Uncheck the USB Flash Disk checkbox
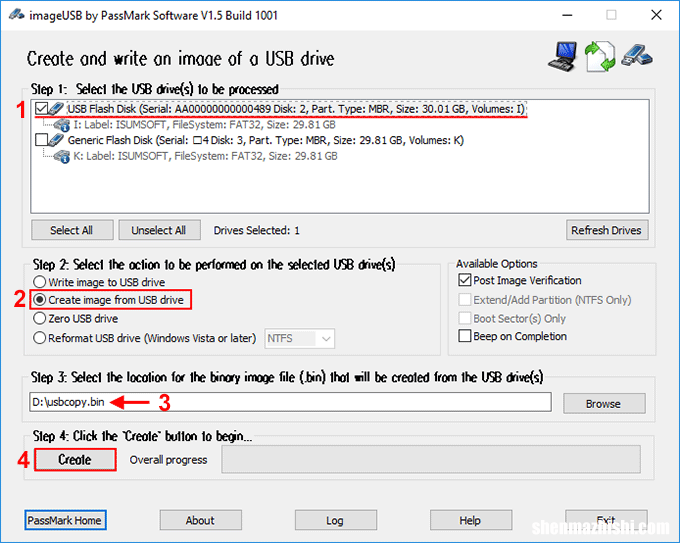Screen dimensions: 680x543 coord(41,108)
